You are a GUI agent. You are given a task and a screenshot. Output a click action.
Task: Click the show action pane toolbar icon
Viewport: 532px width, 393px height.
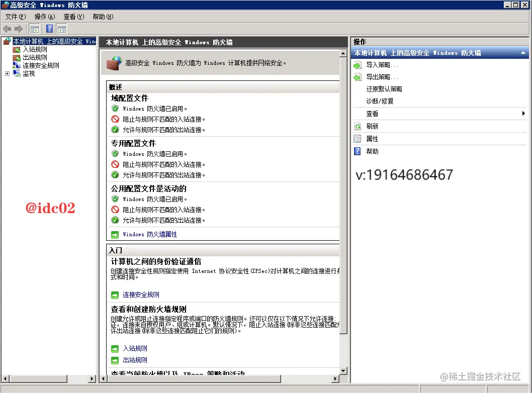point(61,29)
